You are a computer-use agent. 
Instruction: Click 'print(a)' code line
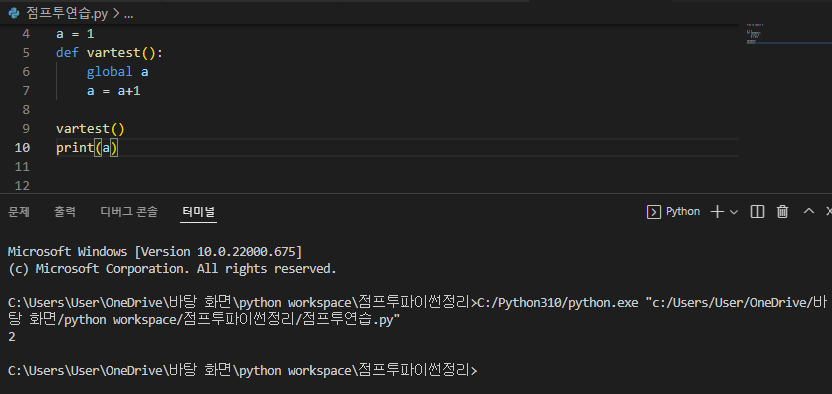[87, 147]
